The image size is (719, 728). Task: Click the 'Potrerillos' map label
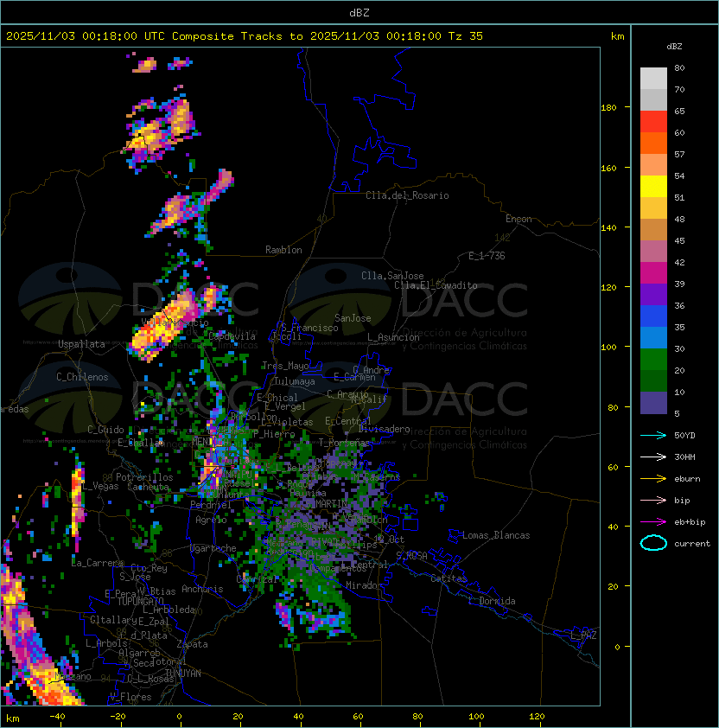coord(144,477)
